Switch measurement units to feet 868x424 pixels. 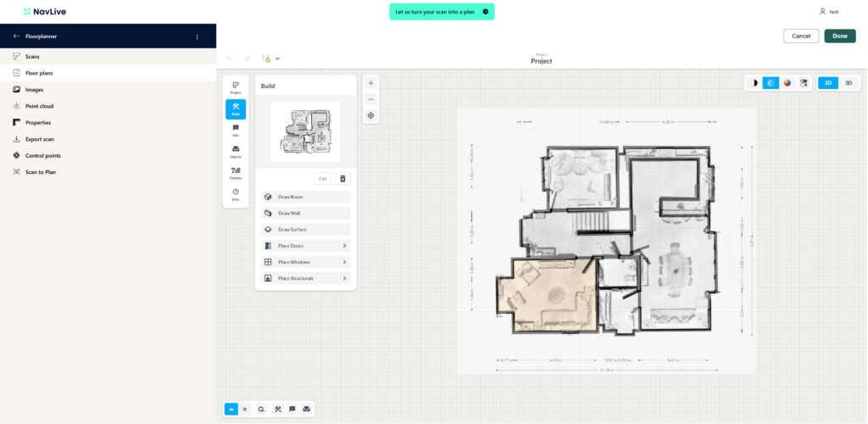(x=245, y=409)
